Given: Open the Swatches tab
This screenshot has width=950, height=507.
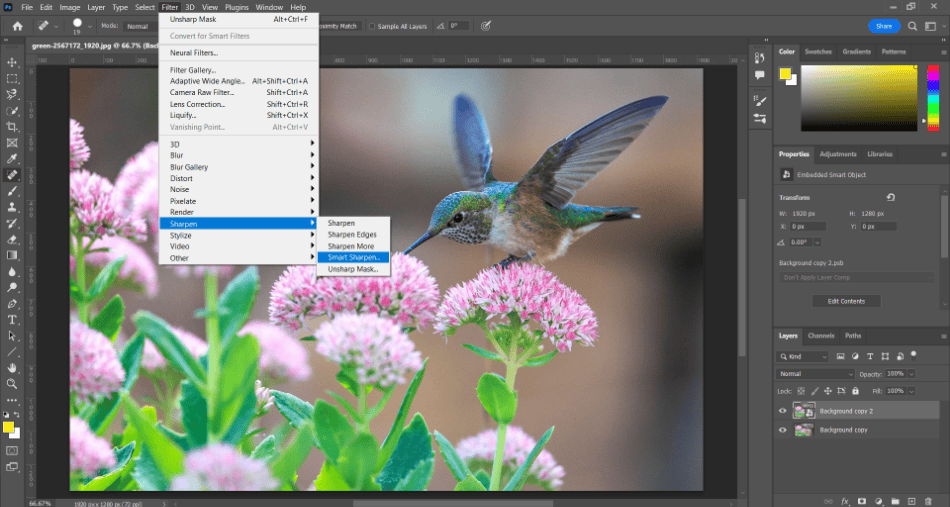Looking at the screenshot, I should (x=818, y=51).
